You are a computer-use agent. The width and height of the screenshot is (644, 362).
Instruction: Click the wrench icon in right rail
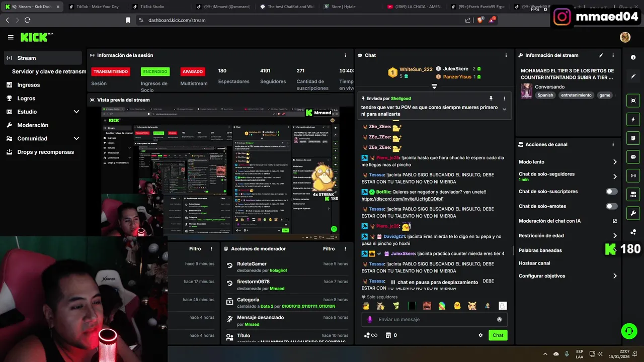click(633, 213)
